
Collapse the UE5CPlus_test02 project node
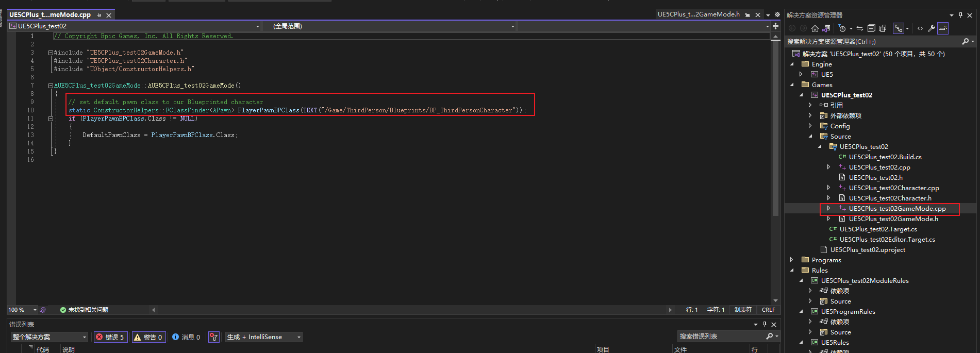[801, 95]
